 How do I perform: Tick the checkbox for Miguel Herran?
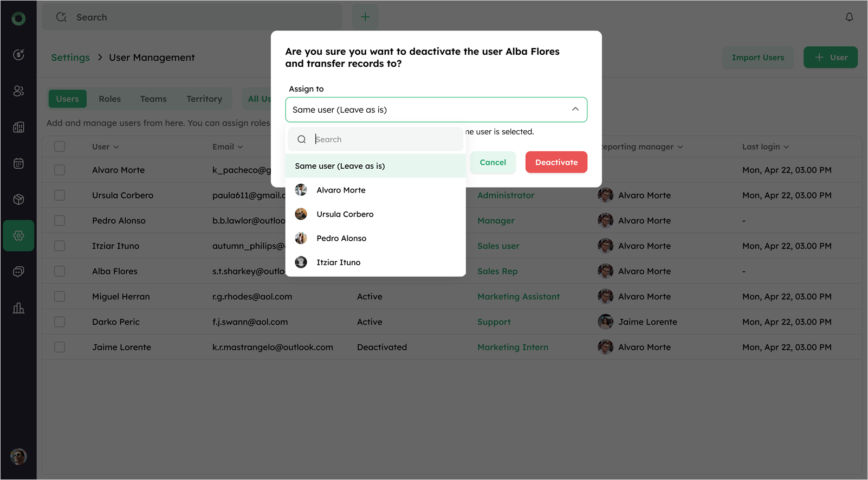point(60,297)
